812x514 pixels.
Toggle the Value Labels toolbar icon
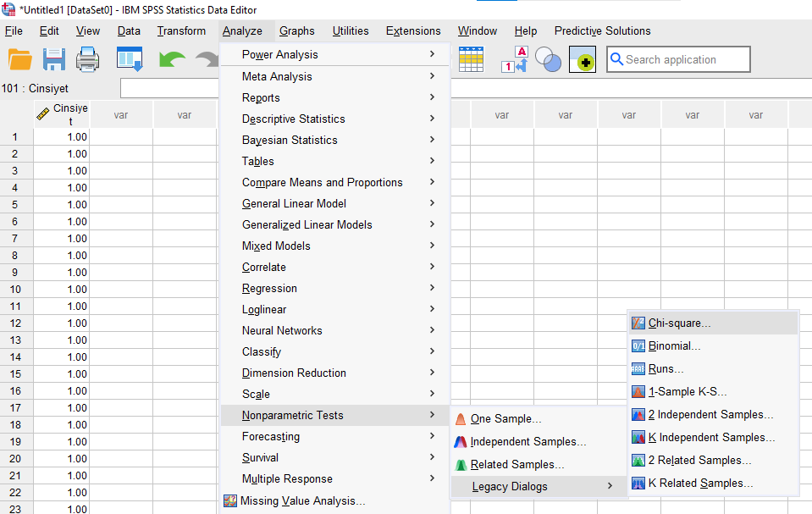(514, 60)
